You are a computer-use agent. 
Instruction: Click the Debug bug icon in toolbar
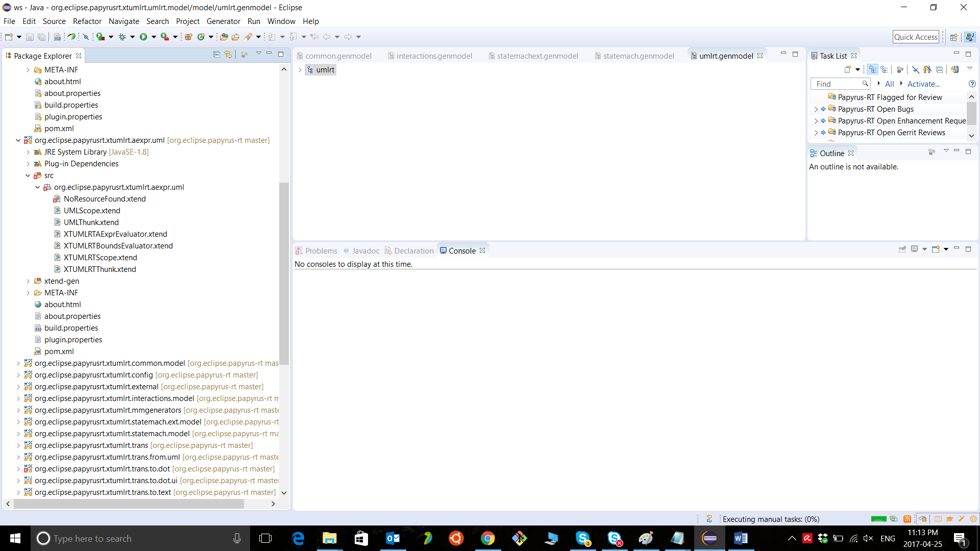click(x=122, y=37)
